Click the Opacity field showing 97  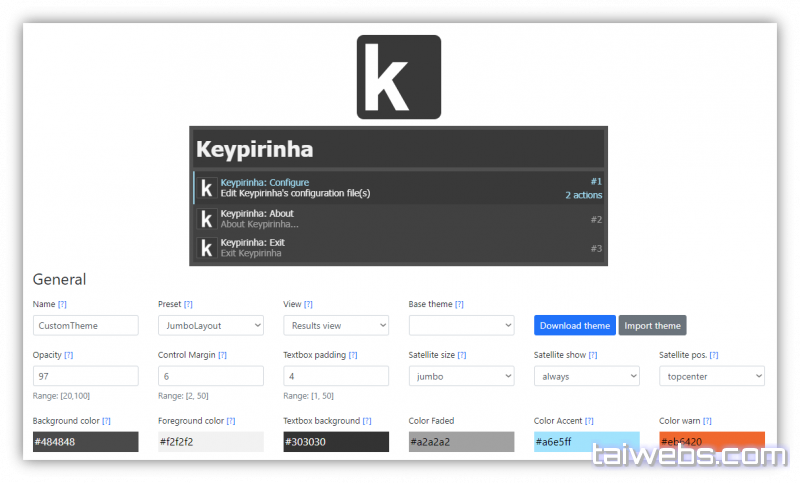coord(85,376)
